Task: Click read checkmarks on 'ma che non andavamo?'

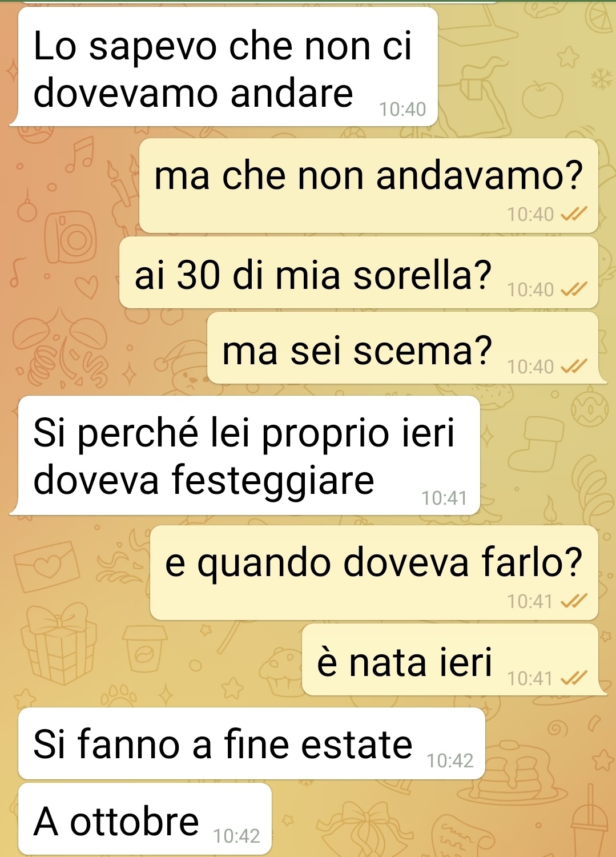Action: [x=573, y=215]
